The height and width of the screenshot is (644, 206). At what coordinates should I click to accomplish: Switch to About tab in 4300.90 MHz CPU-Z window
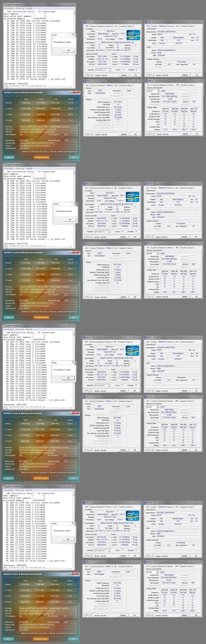(129, 188)
